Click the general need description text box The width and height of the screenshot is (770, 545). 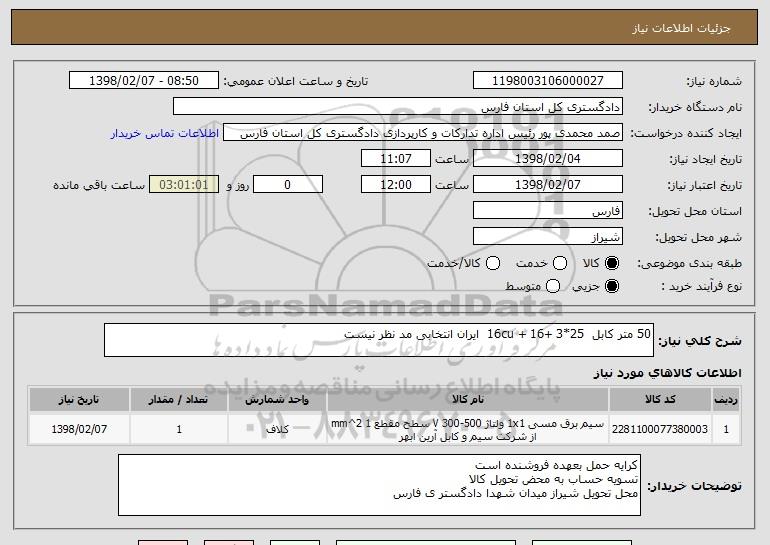(379, 340)
